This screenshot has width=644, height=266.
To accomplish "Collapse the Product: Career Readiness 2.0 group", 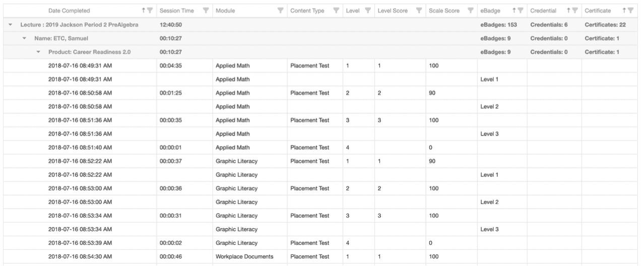I will [x=38, y=52].
